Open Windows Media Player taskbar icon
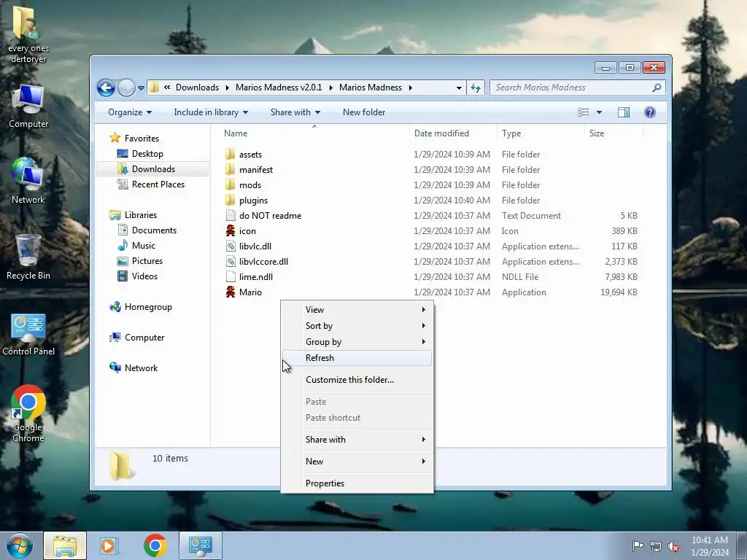Viewport: 747px width, 560px height. [x=109, y=545]
